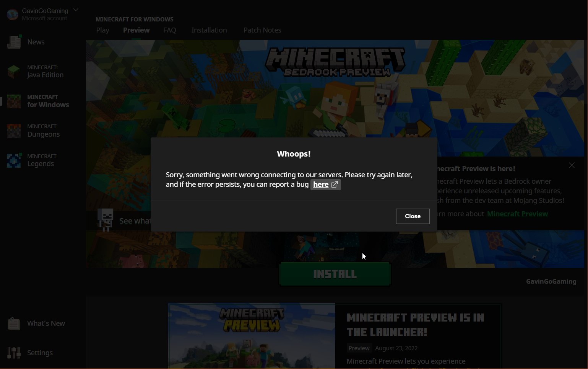Click the News label in sidebar

point(36,42)
